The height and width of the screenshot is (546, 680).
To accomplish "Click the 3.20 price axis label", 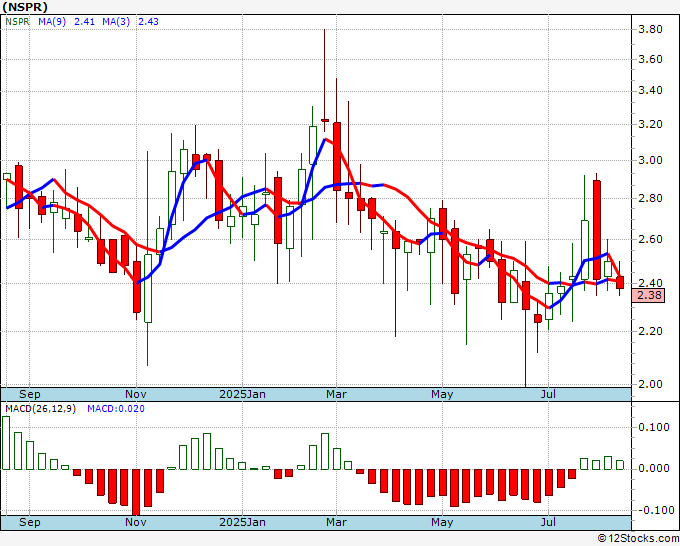I will 651,124.
